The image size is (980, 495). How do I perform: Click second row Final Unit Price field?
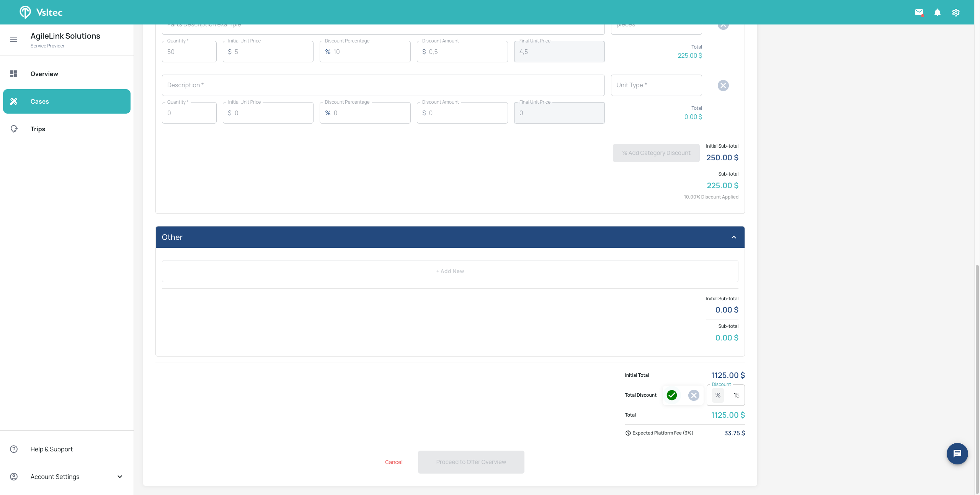tap(559, 113)
